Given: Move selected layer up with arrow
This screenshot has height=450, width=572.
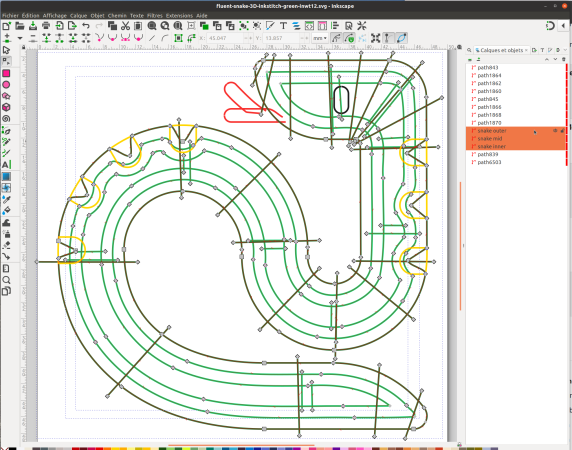Looking at the screenshot, I should 546,59.
